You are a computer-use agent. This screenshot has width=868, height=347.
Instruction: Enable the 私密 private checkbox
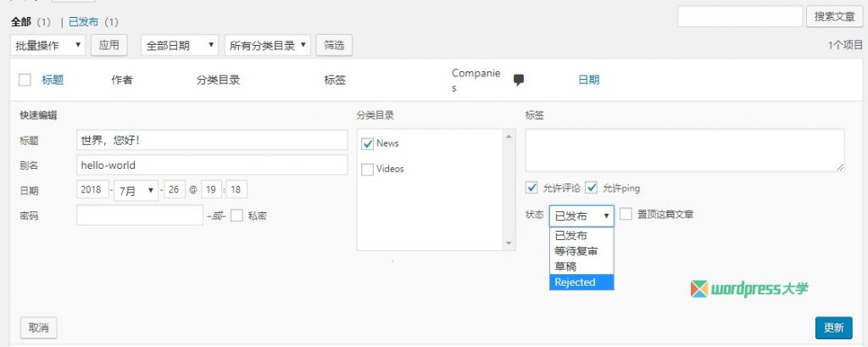tap(236, 215)
